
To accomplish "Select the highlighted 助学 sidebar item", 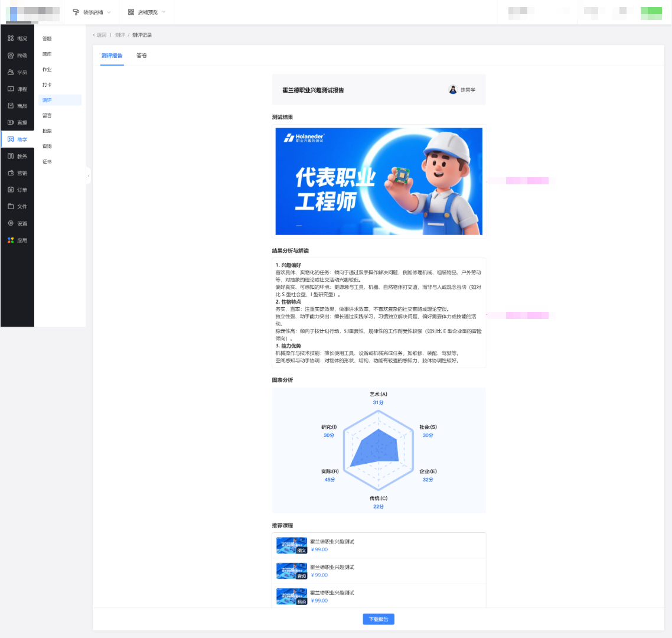I will tap(17, 139).
